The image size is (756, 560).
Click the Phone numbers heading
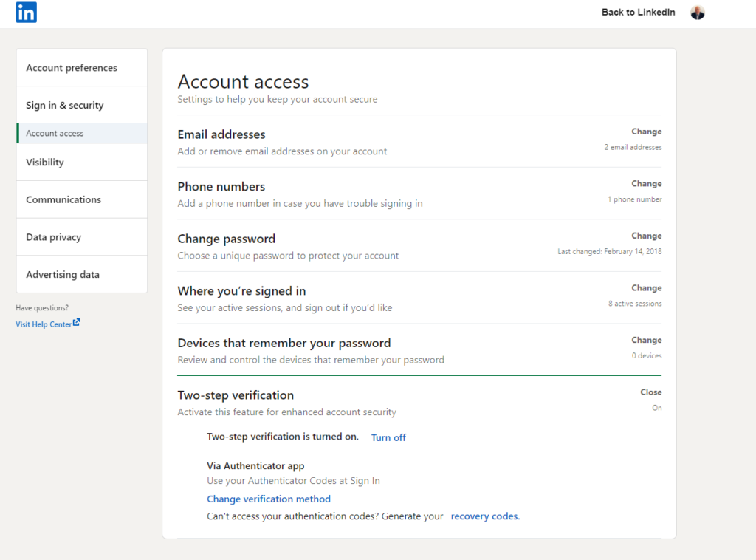point(221,186)
